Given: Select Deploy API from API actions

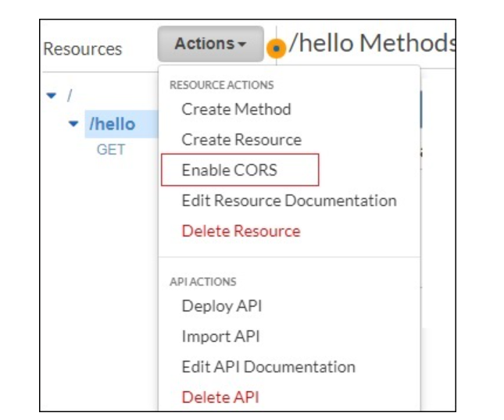Looking at the screenshot, I should 221,306.
